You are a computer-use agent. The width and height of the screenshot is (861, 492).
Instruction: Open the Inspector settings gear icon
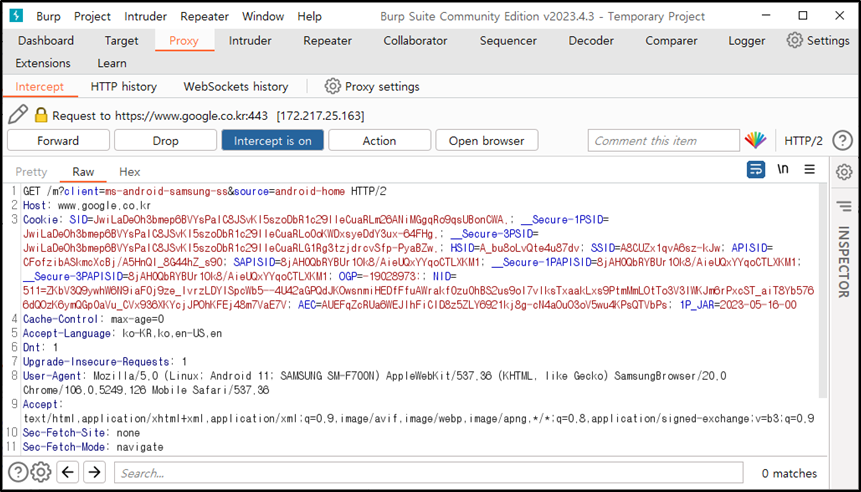click(x=844, y=172)
